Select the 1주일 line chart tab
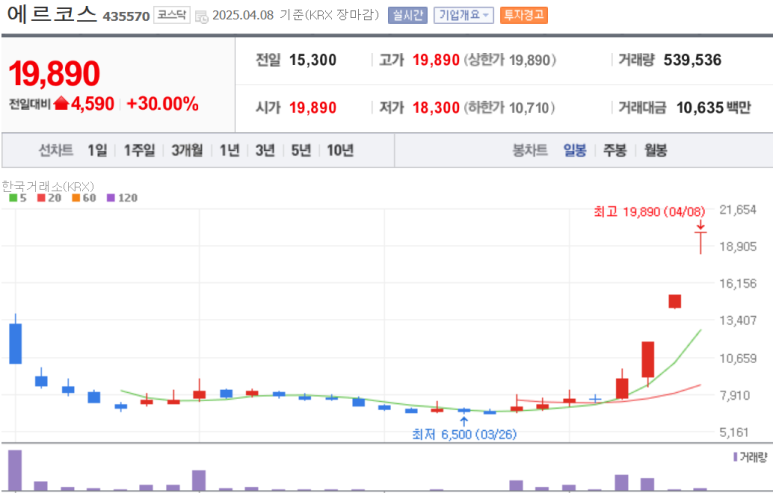The image size is (773, 493). [x=139, y=150]
